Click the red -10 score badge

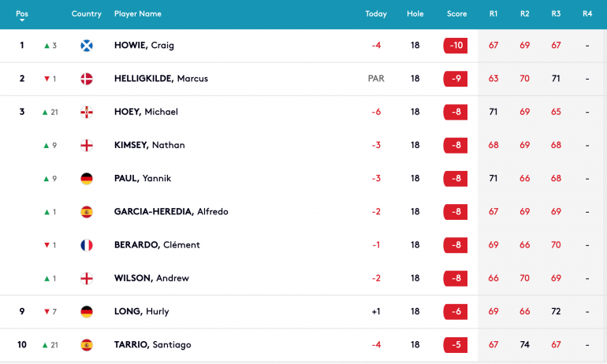click(x=456, y=46)
